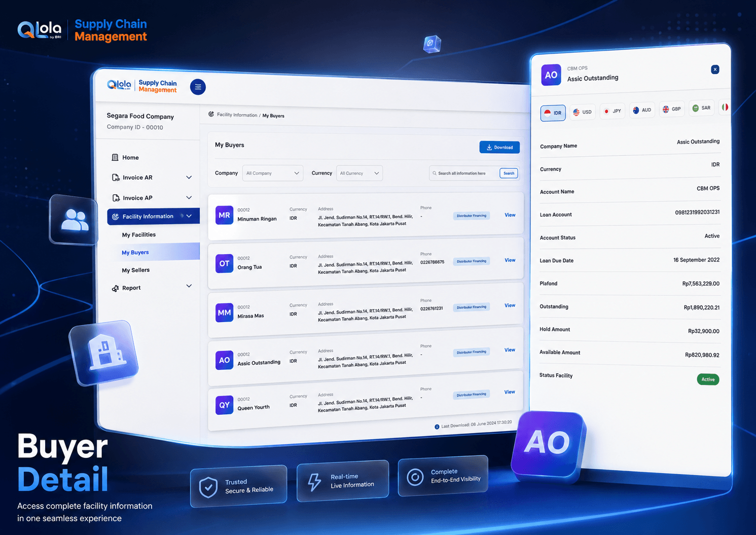
Task: Click the MR avatar for Minuman Ringan
Action: [x=224, y=215]
